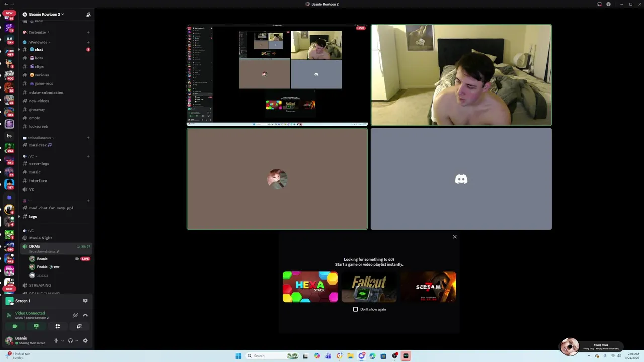Viewport: 644px width, 362px height.
Task: Open the mod-chat-for-sexy-ppl channel
Action: (x=55, y=208)
